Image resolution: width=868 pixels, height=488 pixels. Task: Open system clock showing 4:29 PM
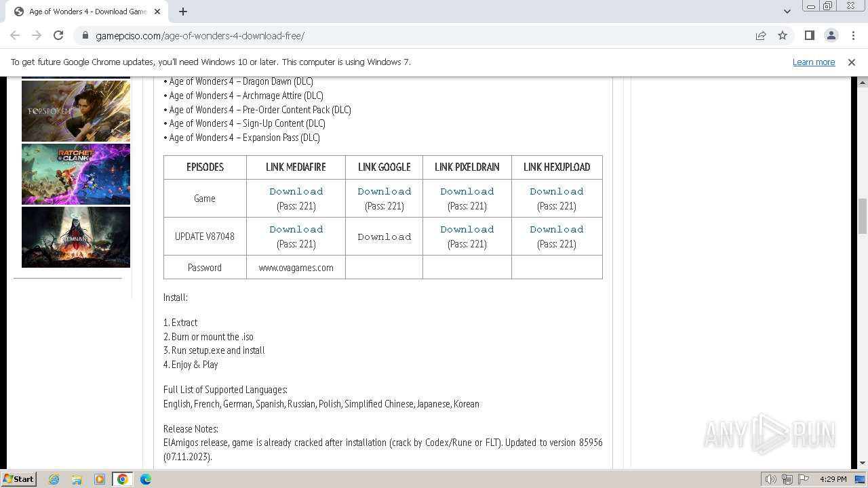click(833, 479)
